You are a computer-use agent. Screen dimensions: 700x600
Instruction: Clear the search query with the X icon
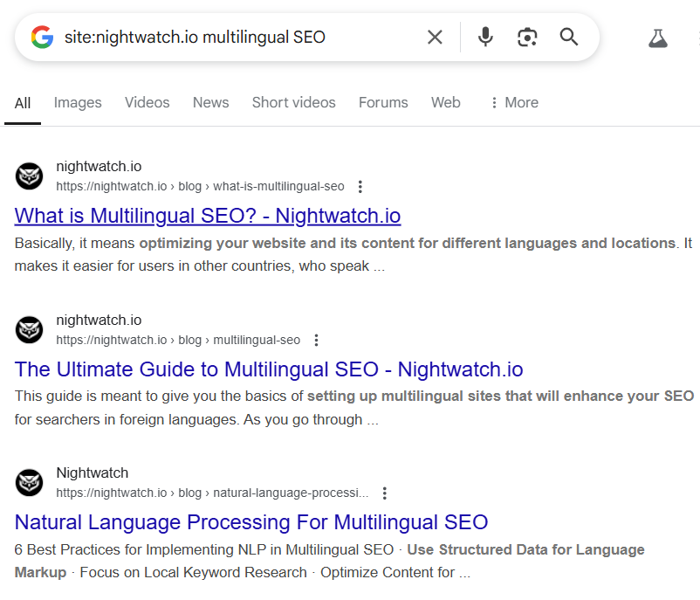[x=435, y=37]
